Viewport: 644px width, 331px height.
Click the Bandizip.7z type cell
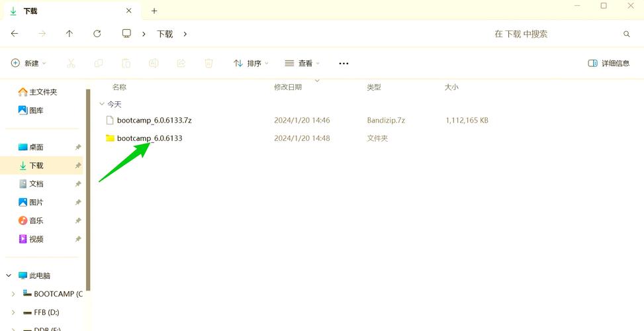point(386,120)
